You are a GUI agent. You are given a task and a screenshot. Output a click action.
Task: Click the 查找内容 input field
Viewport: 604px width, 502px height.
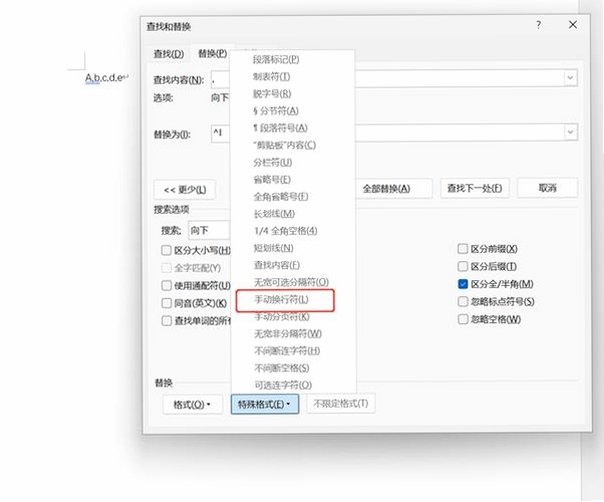tap(394, 79)
